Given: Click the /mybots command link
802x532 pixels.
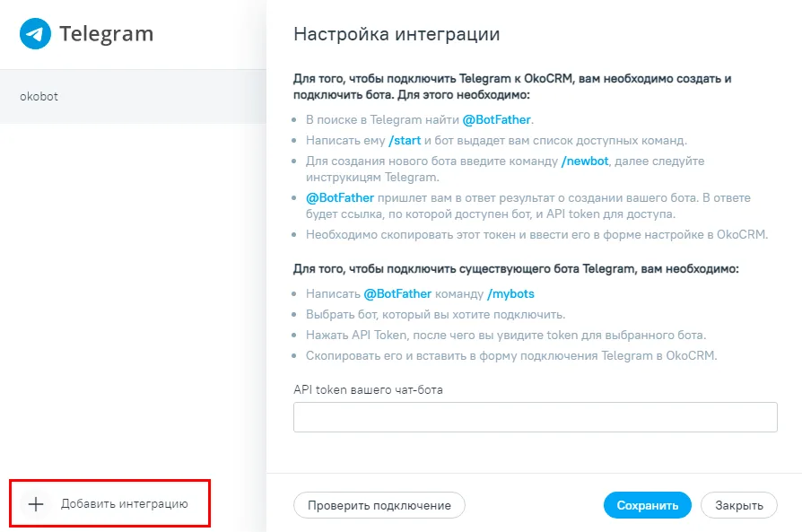Looking at the screenshot, I should [510, 294].
